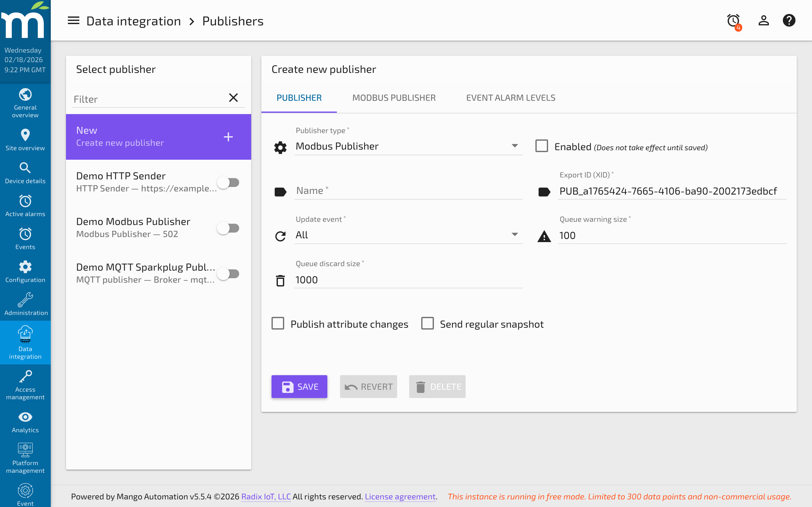Open the EVENT ALARM LEVELS tab

510,98
